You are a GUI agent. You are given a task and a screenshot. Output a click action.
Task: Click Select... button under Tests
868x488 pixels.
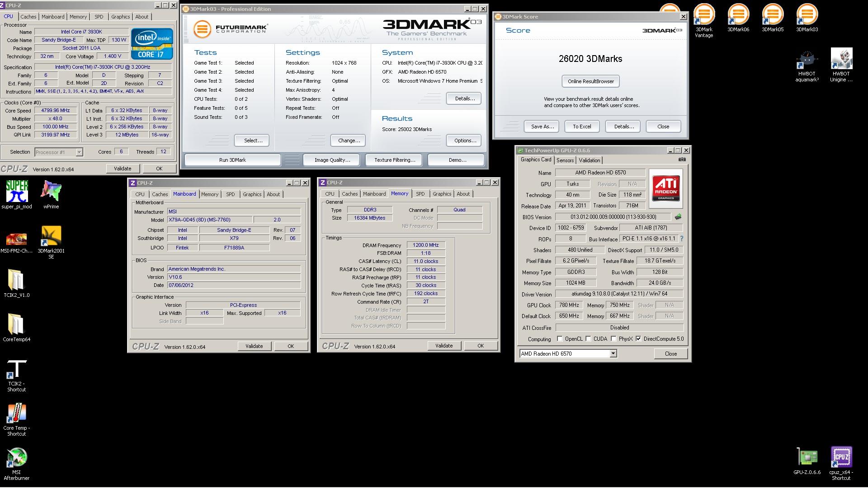[x=253, y=141]
